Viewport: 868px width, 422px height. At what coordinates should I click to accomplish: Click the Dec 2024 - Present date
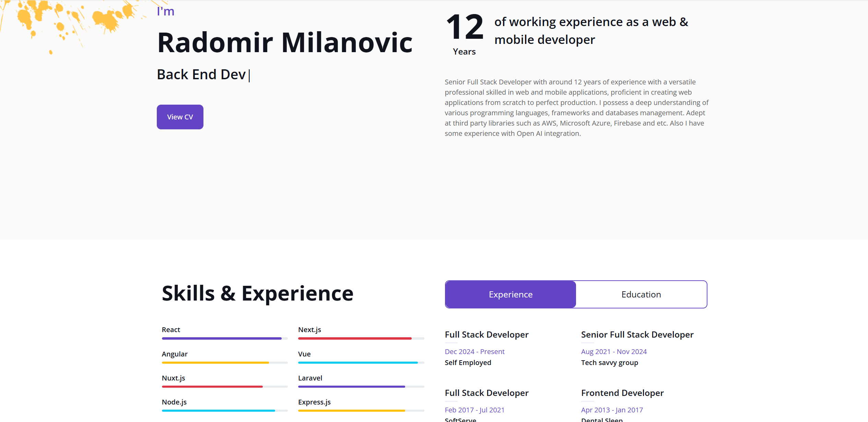click(x=474, y=352)
